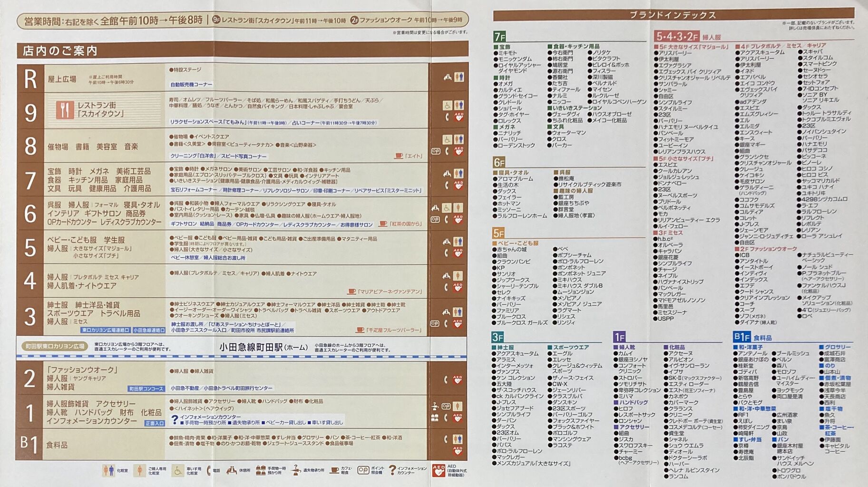
Task: Click the 正面入口 blue label on floor 1
Action: click(x=155, y=423)
